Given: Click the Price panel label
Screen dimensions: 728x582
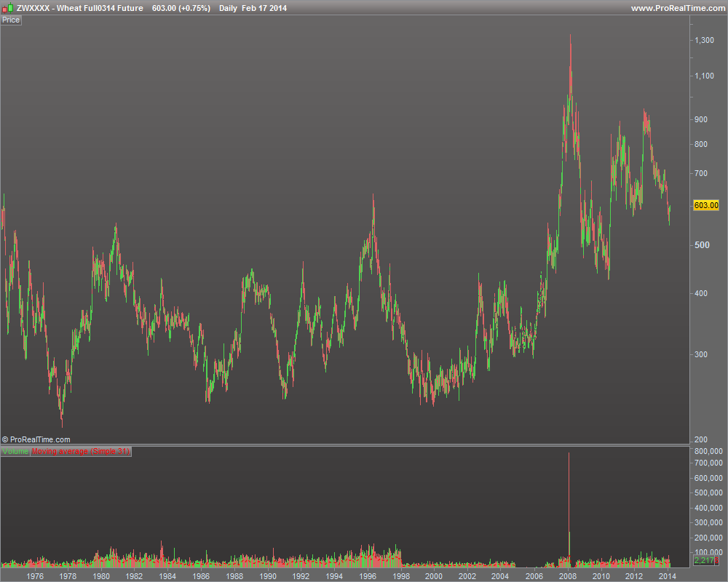Looking at the screenshot, I should (11, 20).
